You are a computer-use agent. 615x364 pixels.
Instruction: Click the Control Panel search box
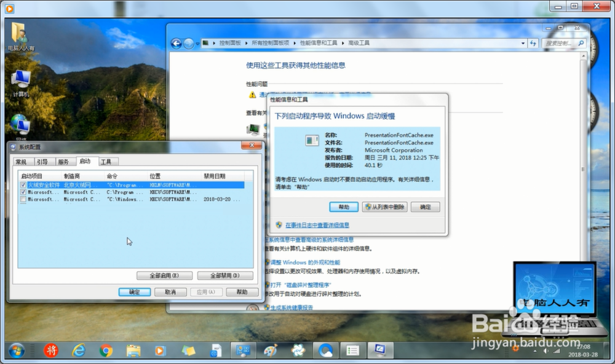(560, 43)
